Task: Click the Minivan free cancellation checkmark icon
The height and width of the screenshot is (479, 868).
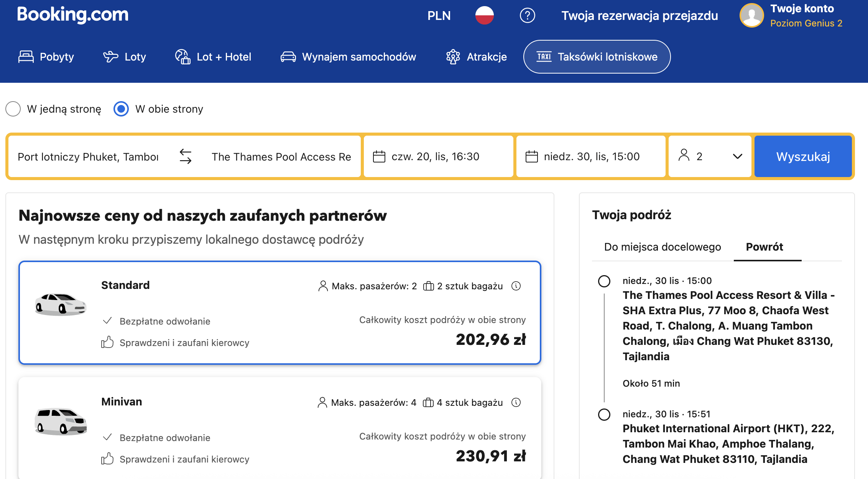Action: tap(107, 437)
